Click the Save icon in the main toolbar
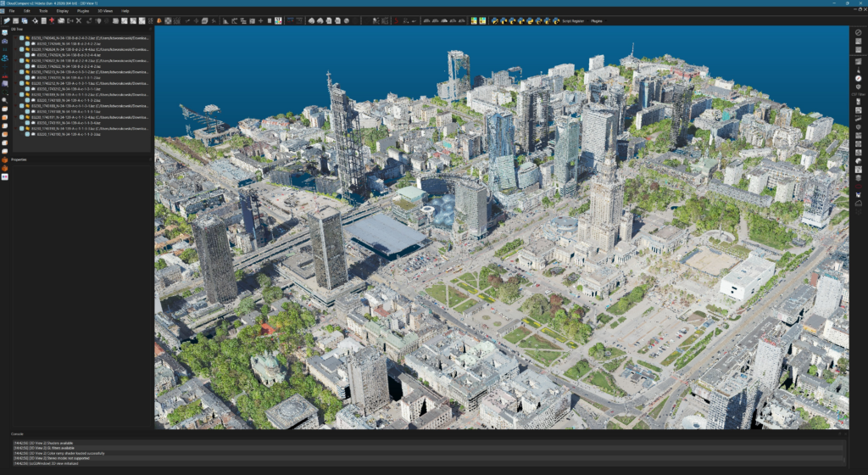 coord(15,20)
